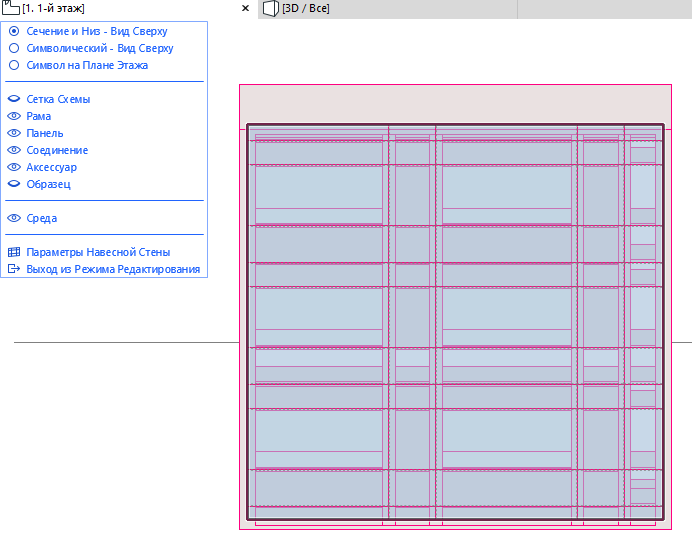This screenshot has width=692, height=559.
Task: Close the 1-й этаж tab
Action: [246, 8]
